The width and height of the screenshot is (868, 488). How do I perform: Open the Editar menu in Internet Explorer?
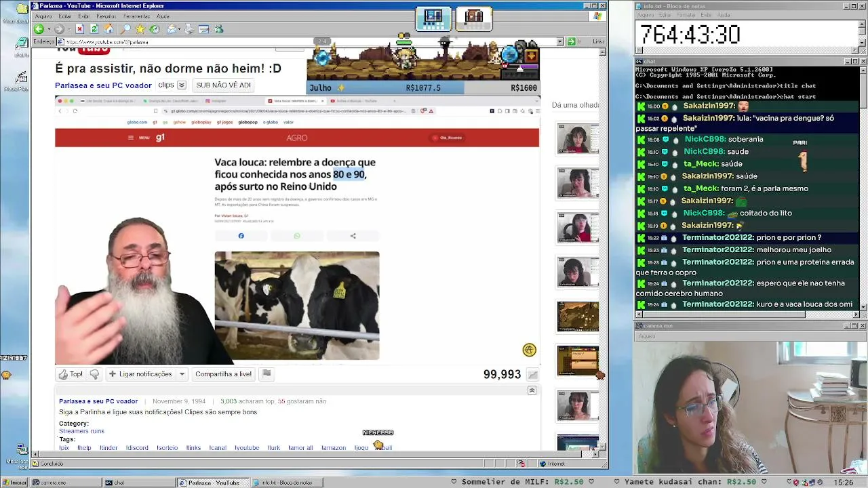click(x=65, y=16)
